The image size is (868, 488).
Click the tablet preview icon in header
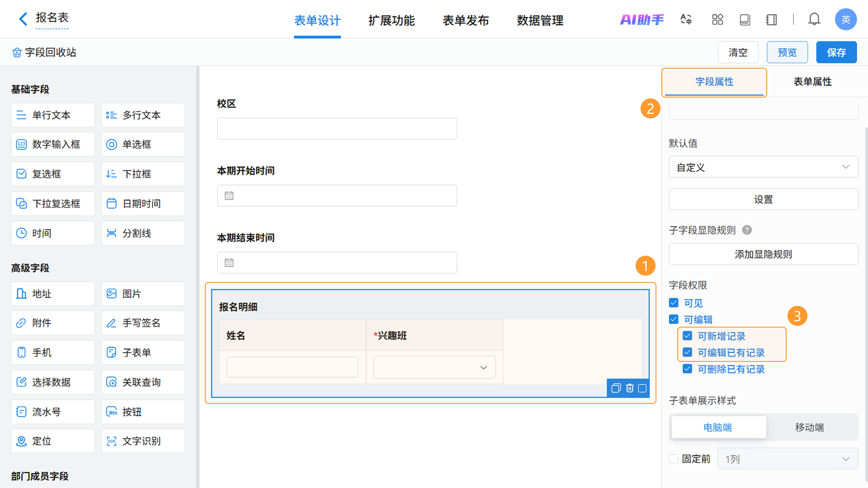pos(745,19)
